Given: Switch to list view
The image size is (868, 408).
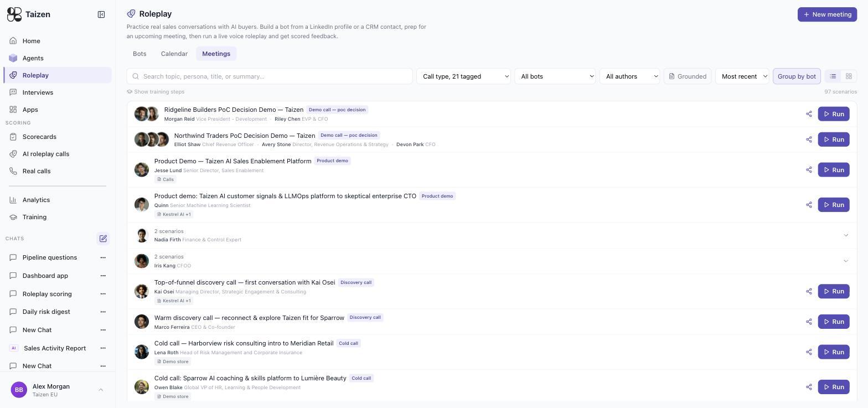Looking at the screenshot, I should tap(833, 76).
